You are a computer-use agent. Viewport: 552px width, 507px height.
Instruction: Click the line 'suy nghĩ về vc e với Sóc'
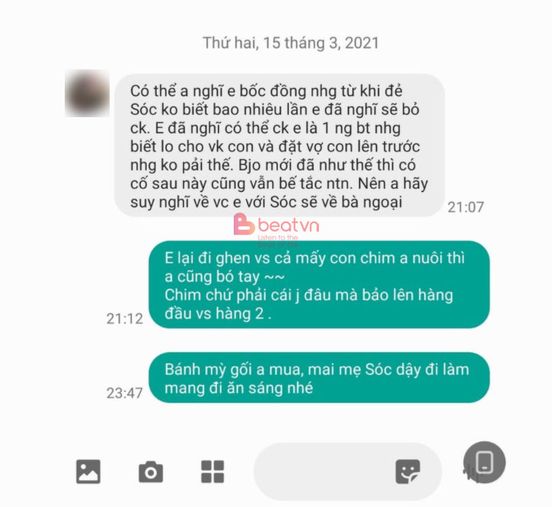point(266,202)
